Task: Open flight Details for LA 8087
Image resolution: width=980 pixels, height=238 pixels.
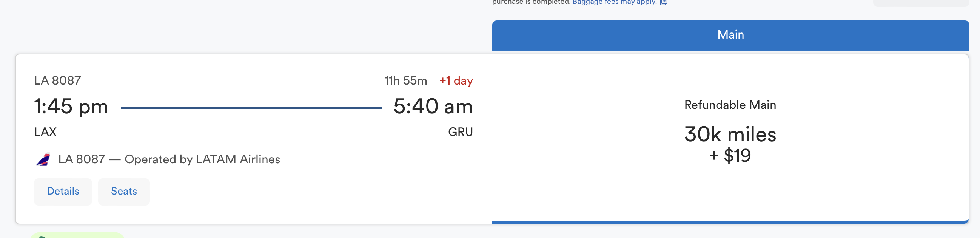Action: click(x=63, y=192)
